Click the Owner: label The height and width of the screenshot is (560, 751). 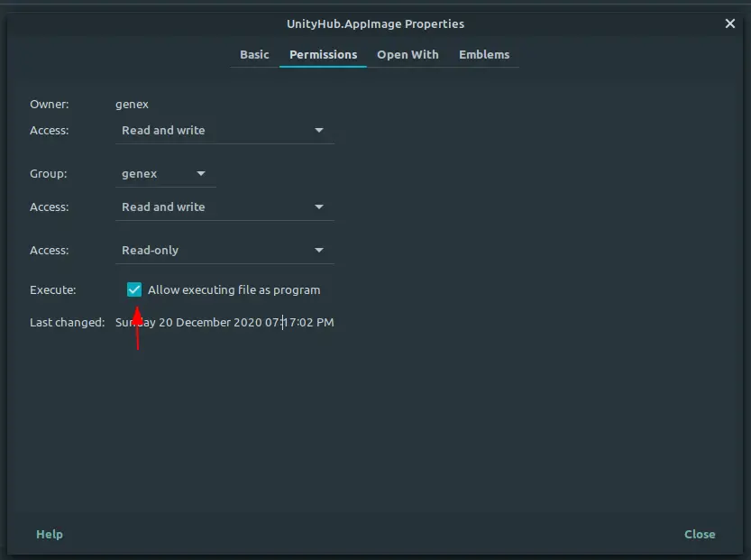click(50, 105)
